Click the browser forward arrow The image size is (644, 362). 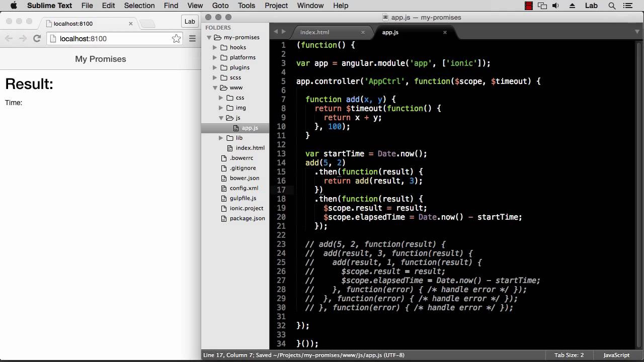(23, 38)
